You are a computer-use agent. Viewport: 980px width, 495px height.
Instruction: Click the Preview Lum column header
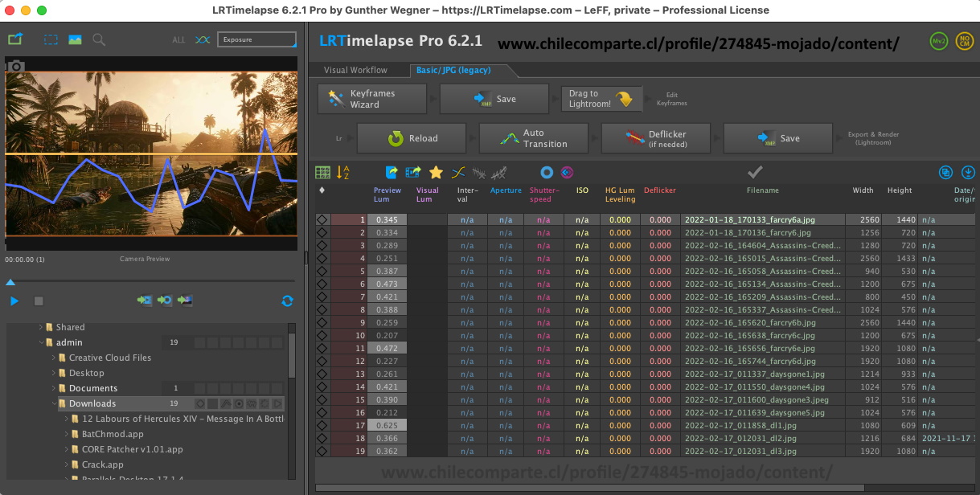[x=387, y=194]
